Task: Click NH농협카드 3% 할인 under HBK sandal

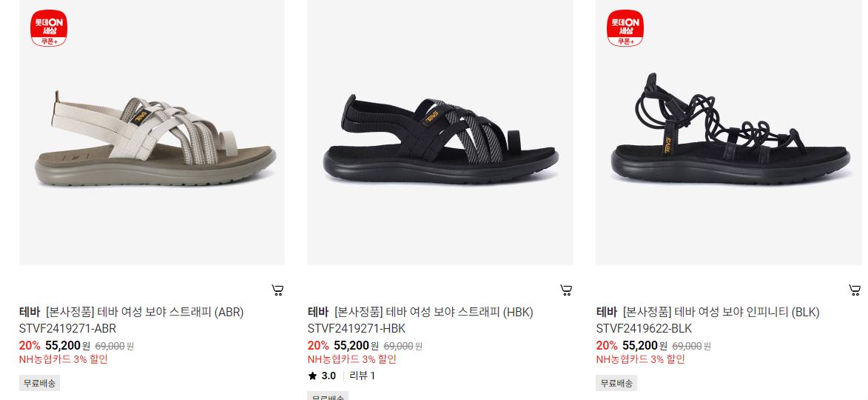Action: coord(352,359)
